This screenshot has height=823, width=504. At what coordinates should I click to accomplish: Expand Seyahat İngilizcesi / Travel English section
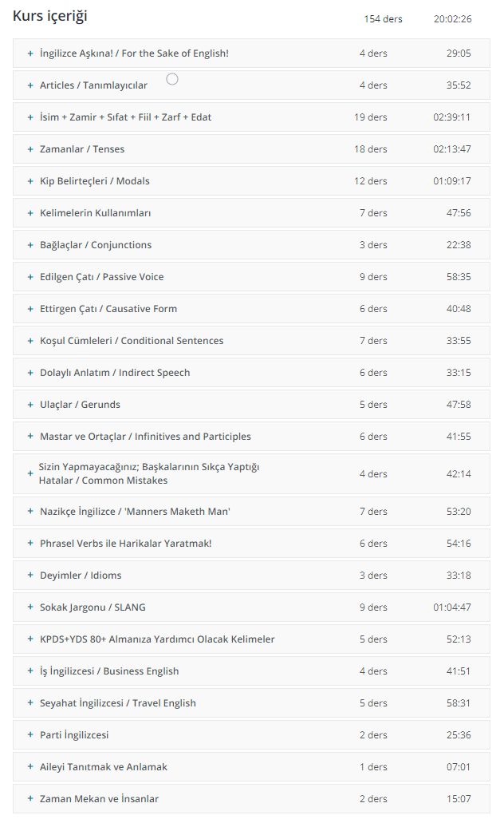click(251, 702)
